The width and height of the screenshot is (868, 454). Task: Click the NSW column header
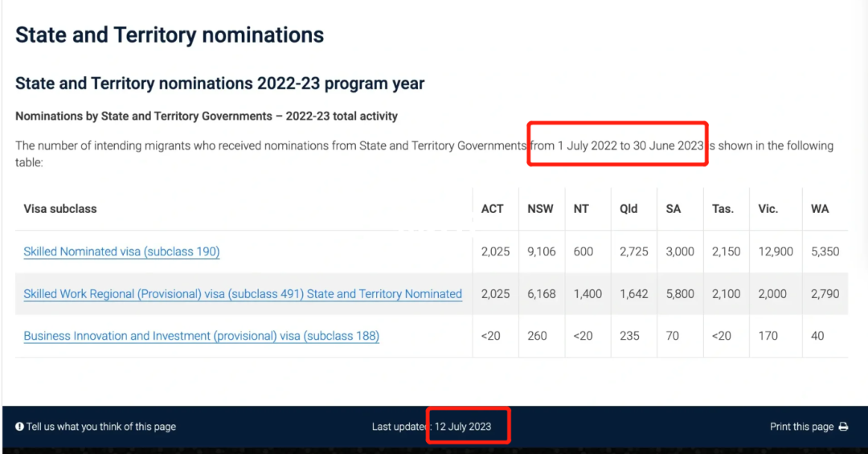click(540, 209)
